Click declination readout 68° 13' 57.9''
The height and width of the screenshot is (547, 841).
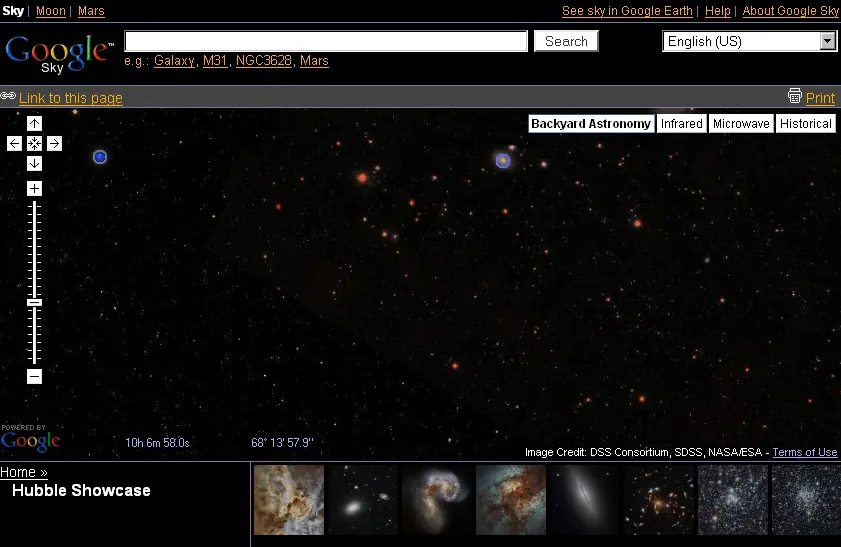[x=282, y=443]
